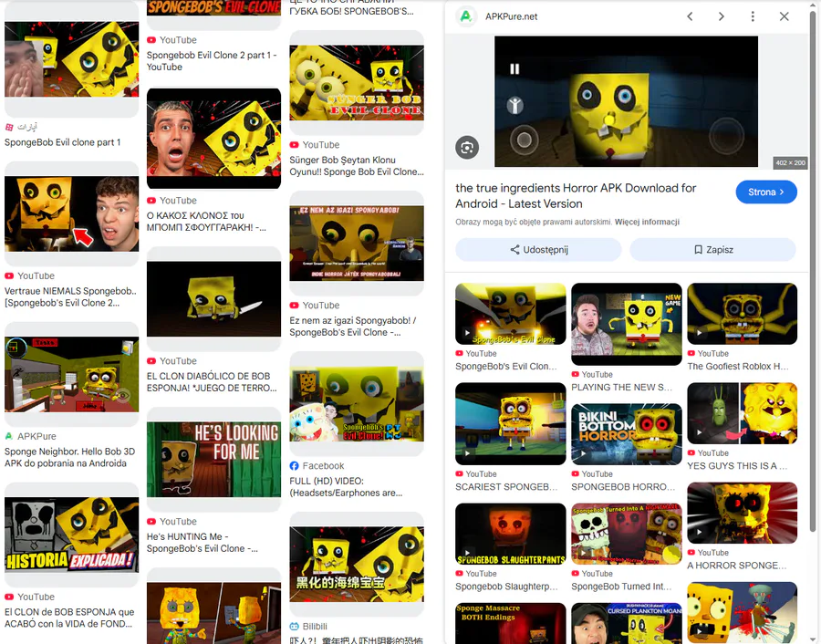821x644 pixels.
Task: Click APKPure source icon under Sponge Neighbor
Action: coord(9,436)
